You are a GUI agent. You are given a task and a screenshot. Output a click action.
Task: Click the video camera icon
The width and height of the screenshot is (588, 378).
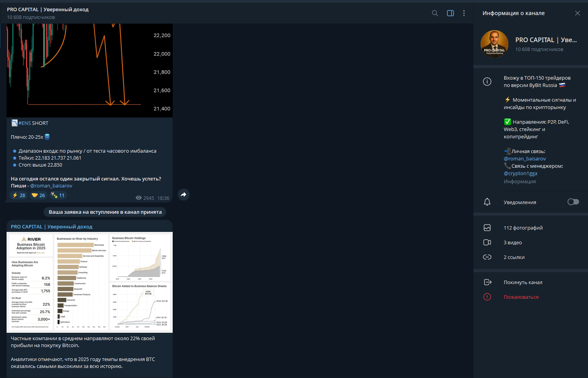[487, 242]
